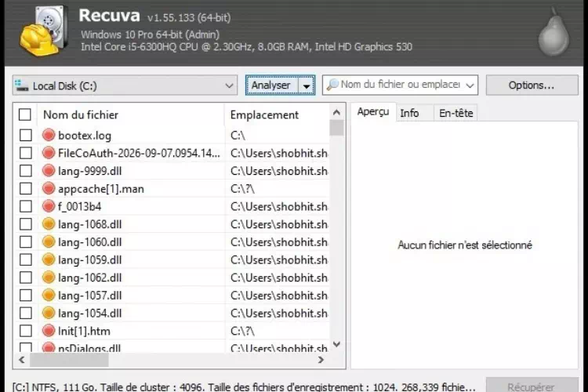
Task: Click the Piriform pear logo
Action: pyautogui.click(x=554, y=33)
